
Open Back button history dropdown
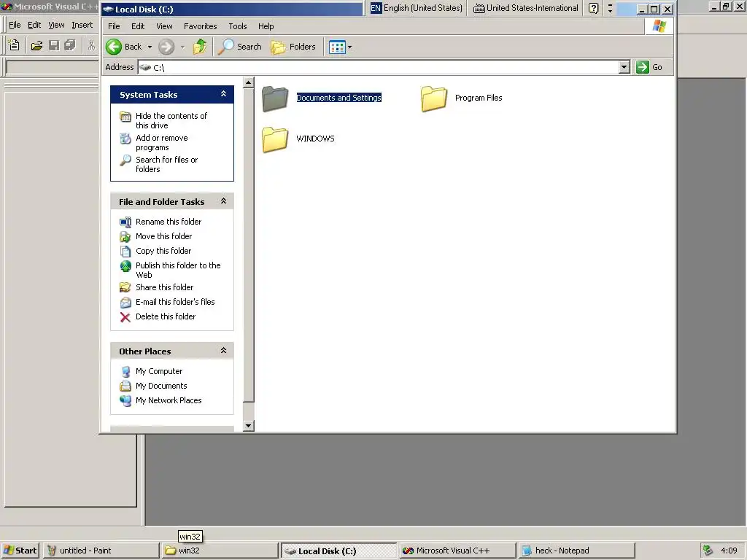[x=150, y=47]
